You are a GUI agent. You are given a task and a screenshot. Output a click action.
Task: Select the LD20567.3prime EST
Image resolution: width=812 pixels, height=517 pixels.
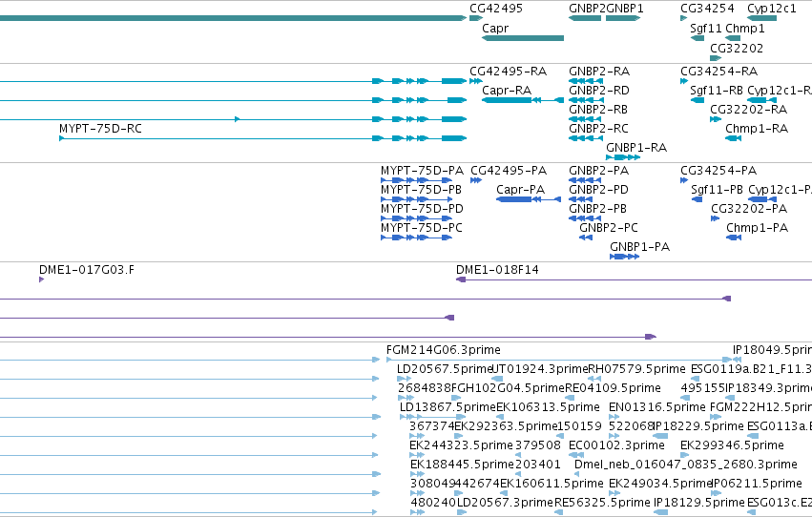tap(462, 512)
